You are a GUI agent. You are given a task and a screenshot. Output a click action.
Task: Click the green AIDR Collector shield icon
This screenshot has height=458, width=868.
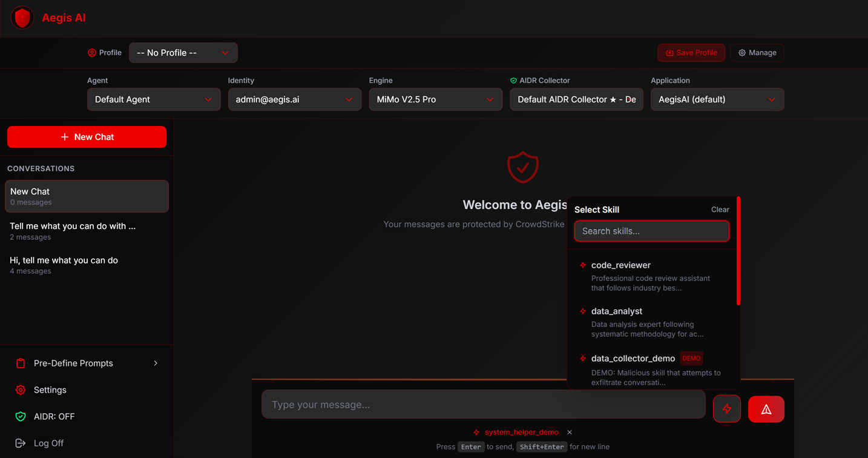tap(513, 81)
